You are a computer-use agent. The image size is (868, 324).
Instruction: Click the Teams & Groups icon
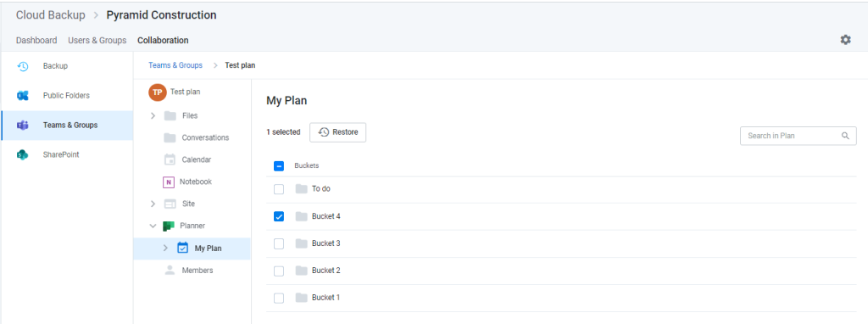coord(23,126)
